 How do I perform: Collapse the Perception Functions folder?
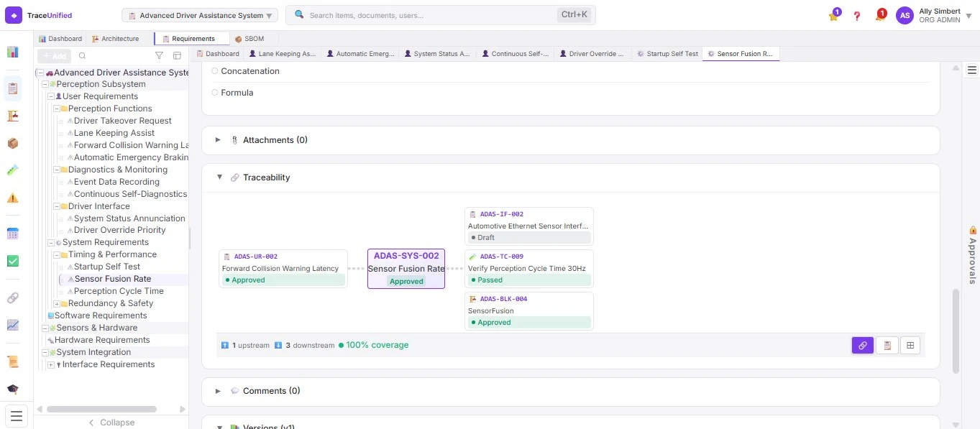[56, 109]
